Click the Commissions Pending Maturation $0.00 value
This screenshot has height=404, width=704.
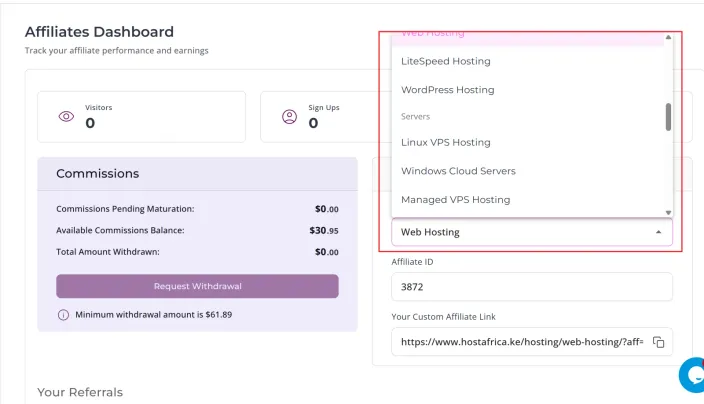tap(327, 209)
